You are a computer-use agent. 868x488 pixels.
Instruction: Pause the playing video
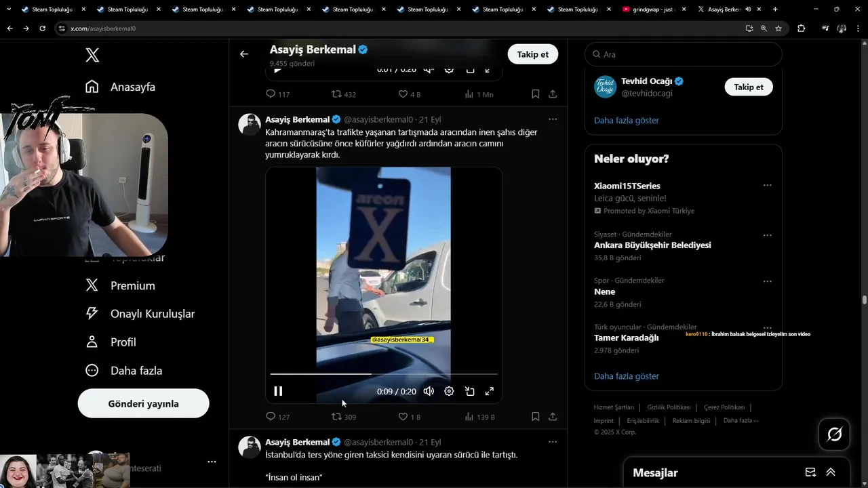pos(278,391)
